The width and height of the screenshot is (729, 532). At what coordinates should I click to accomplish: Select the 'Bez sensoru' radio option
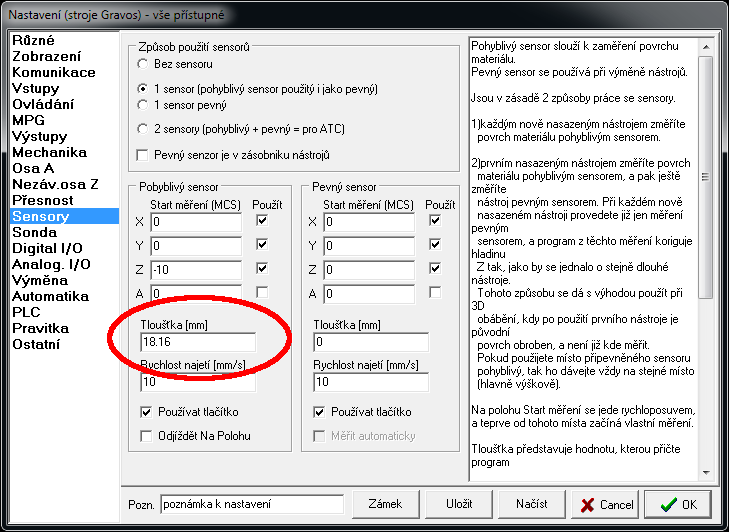tap(142, 64)
